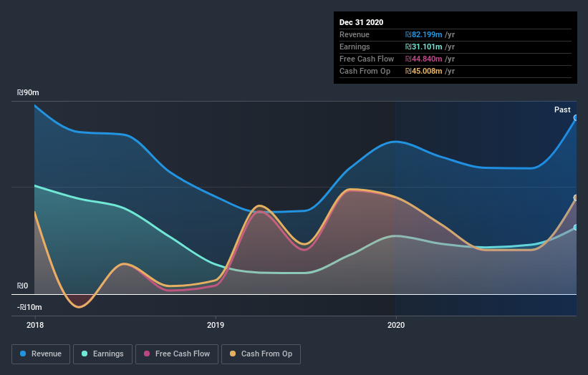The height and width of the screenshot is (375, 588).
Task: Click the Earnings value ₪31.101m in tooltip
Action: pos(424,47)
